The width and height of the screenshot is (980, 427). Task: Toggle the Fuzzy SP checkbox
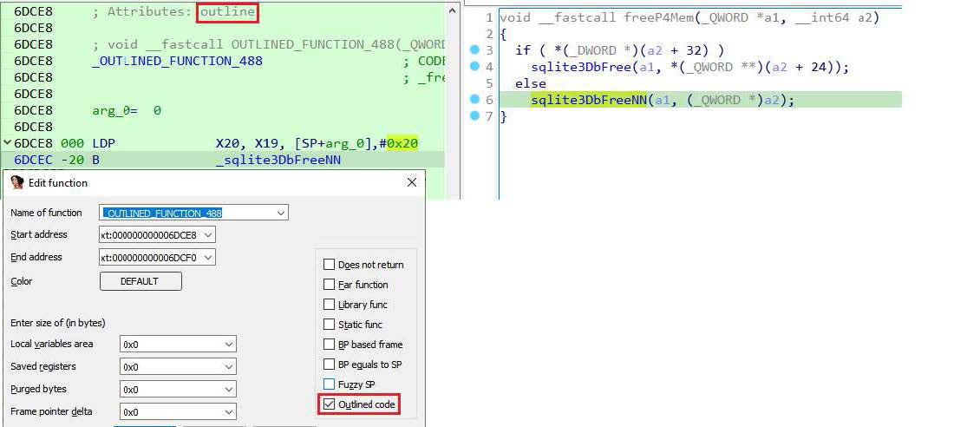329,384
